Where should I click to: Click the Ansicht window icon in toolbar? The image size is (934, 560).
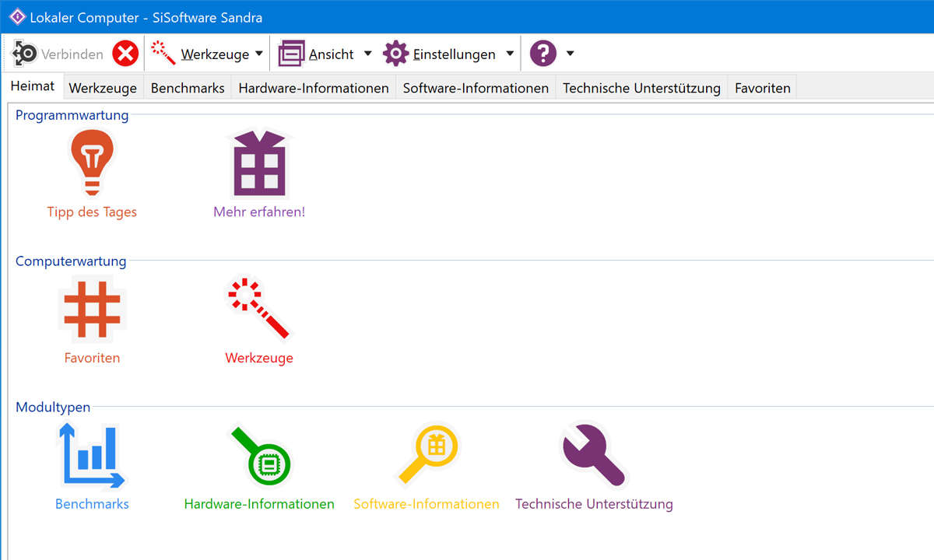click(292, 54)
